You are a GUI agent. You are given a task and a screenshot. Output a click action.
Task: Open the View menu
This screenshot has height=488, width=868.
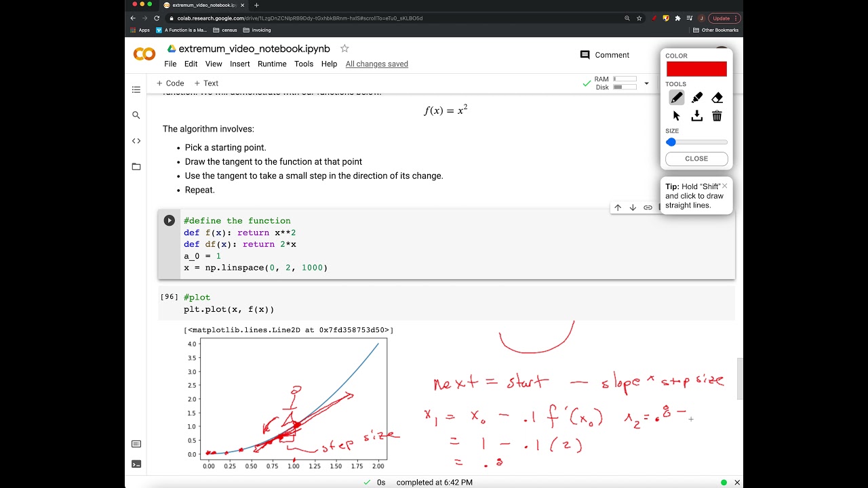[214, 64]
